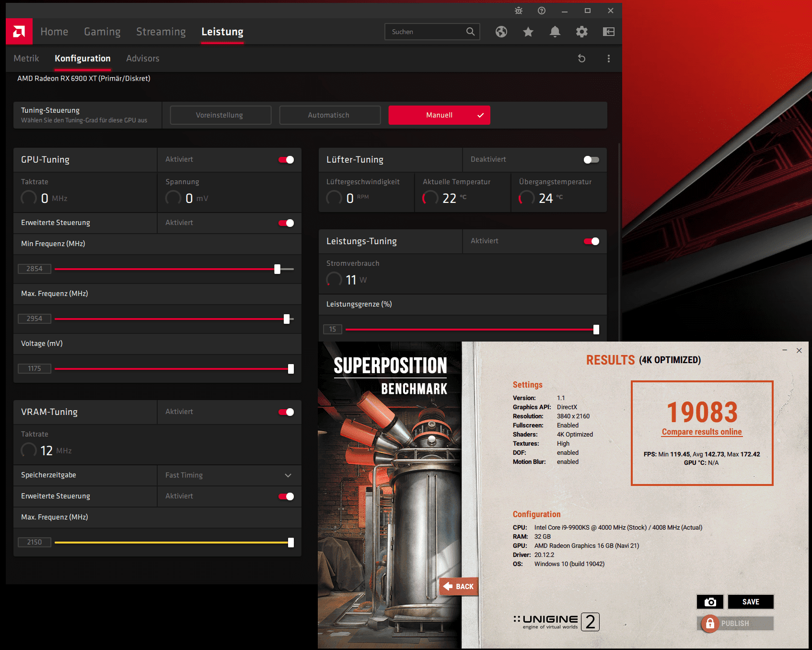
Task: Click the BACK button in Superposition
Action: pyautogui.click(x=459, y=586)
